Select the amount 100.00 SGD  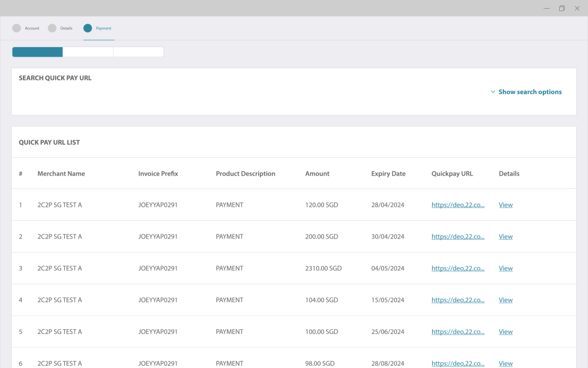[x=322, y=332]
